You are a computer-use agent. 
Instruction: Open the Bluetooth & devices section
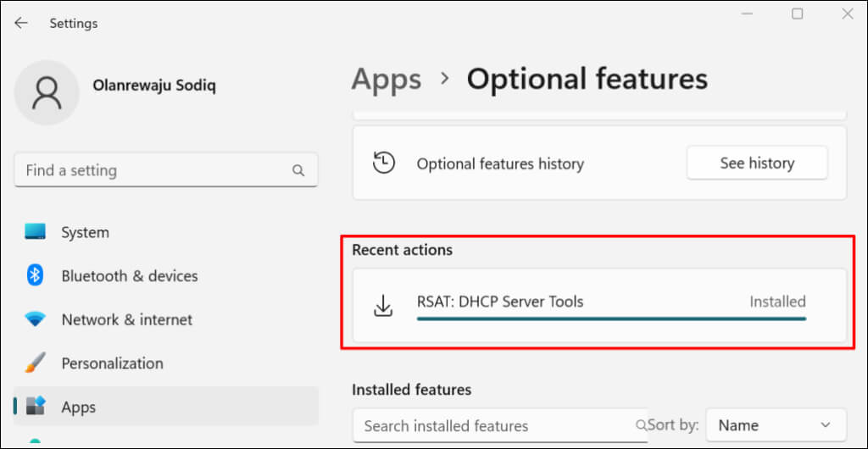click(x=129, y=276)
